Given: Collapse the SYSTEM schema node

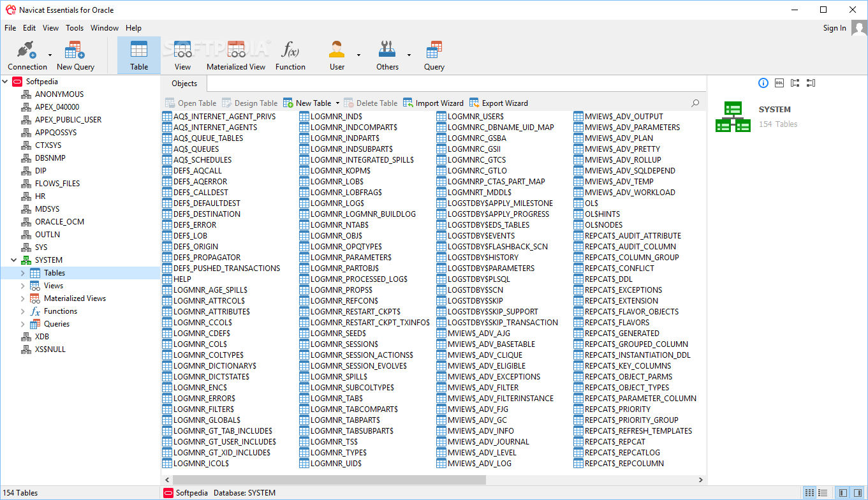Looking at the screenshot, I should pos(14,260).
